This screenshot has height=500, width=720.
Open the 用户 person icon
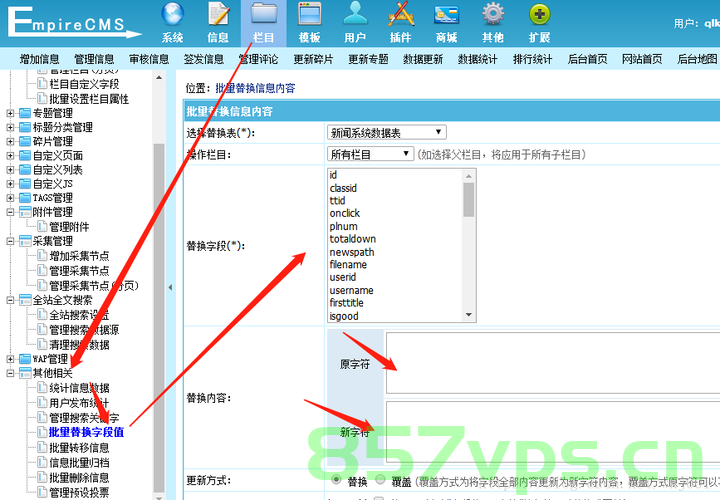click(x=355, y=14)
